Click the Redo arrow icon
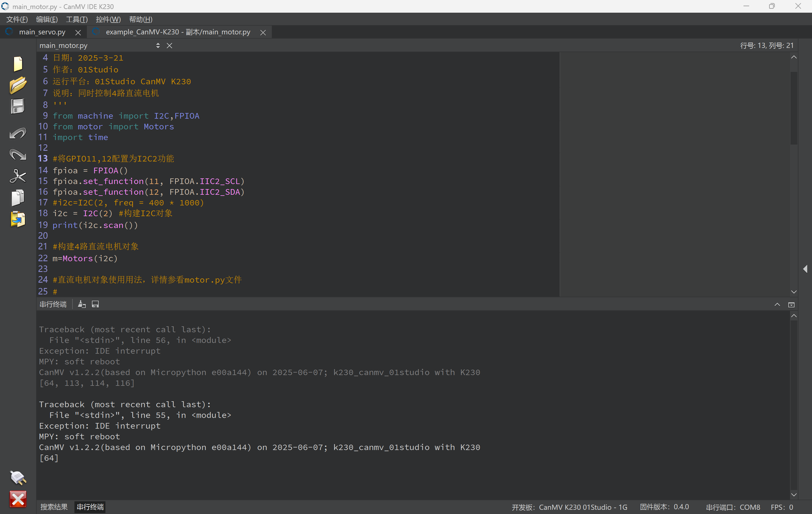Screen dimensions: 812x514 click(x=18, y=154)
